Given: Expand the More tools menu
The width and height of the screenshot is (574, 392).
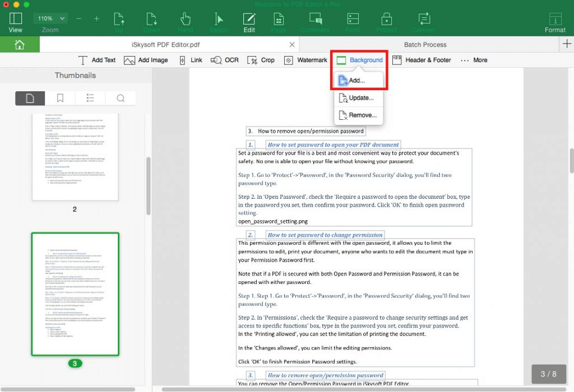Looking at the screenshot, I should click(474, 60).
